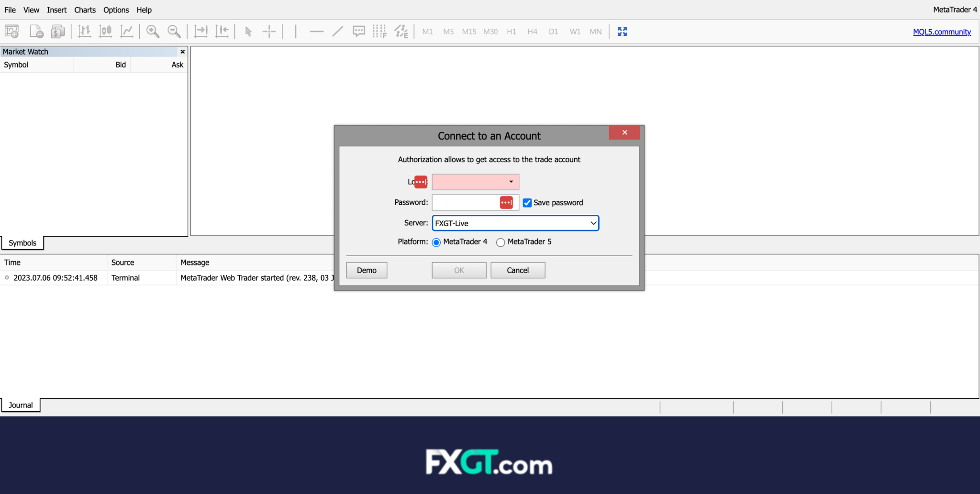The width and height of the screenshot is (980, 494).
Task: Enter fullscreen mode
Action: coord(622,31)
